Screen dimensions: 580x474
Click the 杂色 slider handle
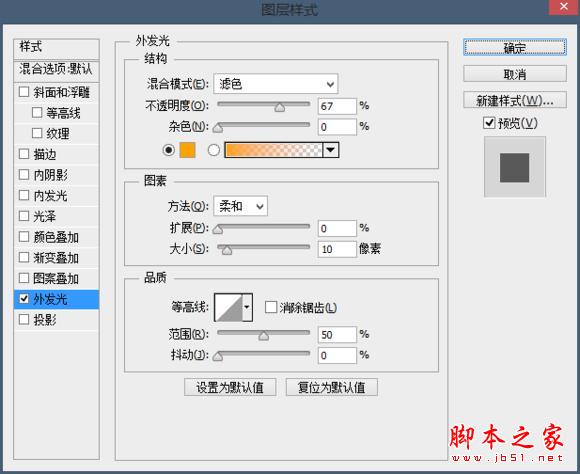tap(218, 128)
